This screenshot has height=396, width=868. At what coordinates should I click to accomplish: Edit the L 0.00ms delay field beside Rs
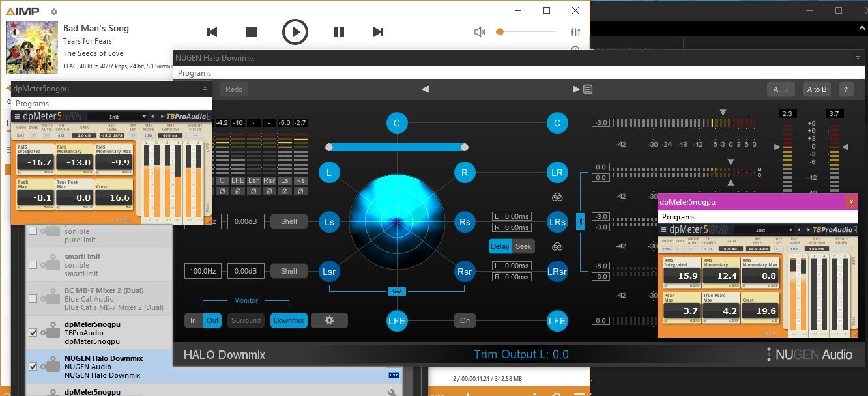tap(512, 216)
